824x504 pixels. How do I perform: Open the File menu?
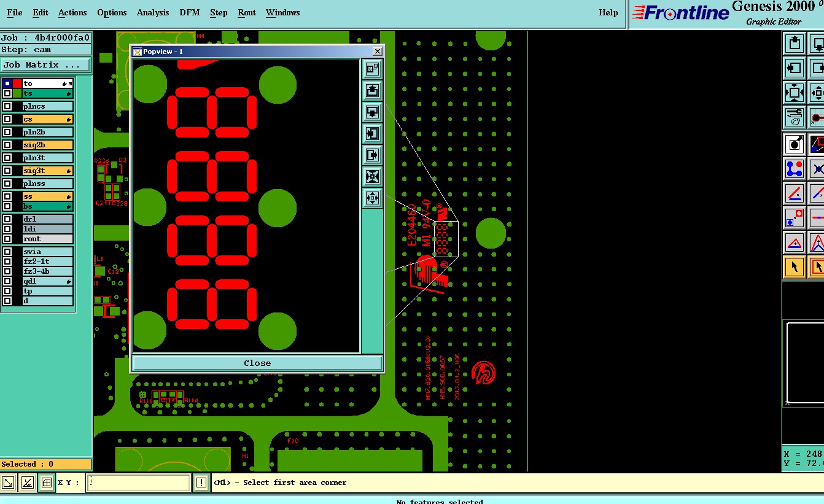[15, 12]
